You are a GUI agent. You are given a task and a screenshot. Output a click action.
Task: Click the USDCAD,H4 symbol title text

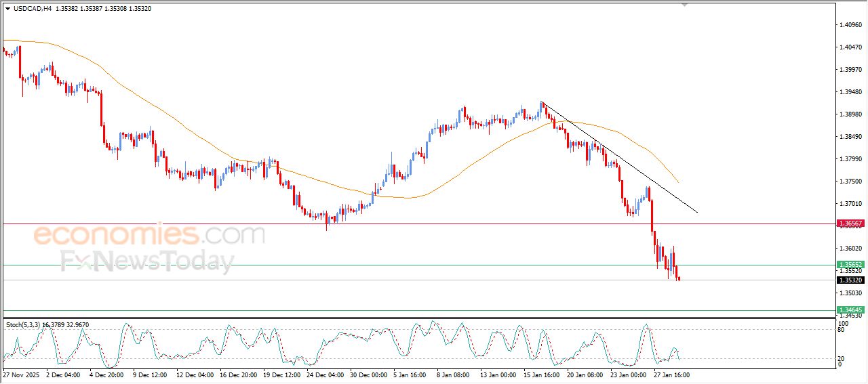(33, 9)
